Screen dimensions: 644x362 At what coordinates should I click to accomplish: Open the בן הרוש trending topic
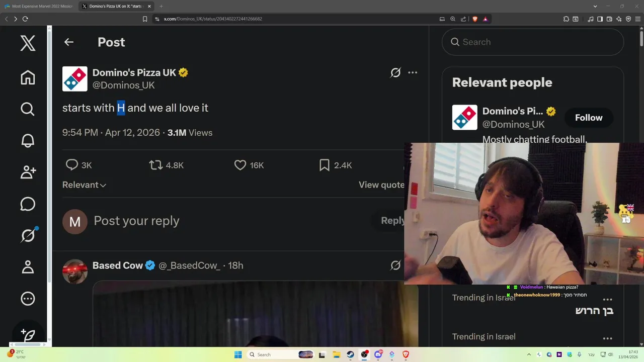point(594,311)
